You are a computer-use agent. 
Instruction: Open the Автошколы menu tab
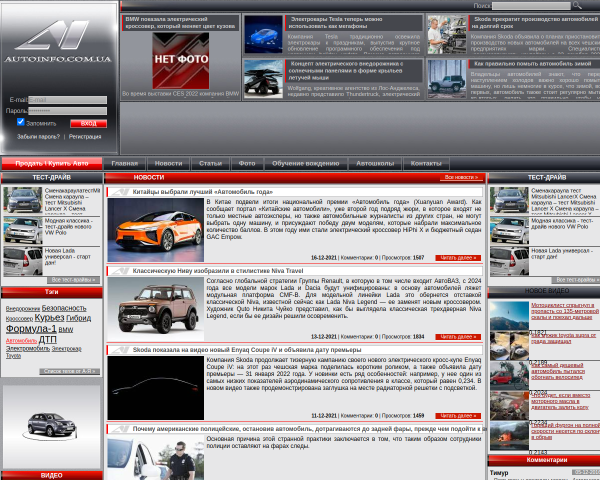tap(375, 163)
